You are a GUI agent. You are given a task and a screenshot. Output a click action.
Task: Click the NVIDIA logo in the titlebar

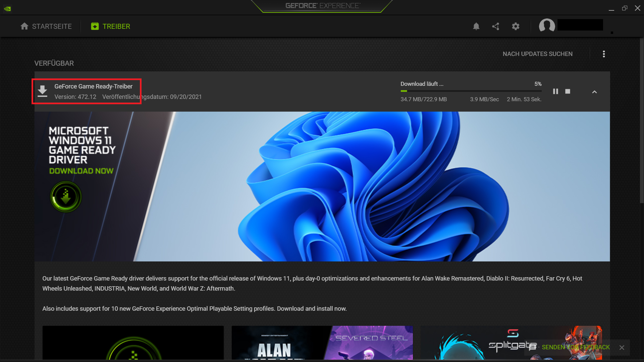[7, 8]
